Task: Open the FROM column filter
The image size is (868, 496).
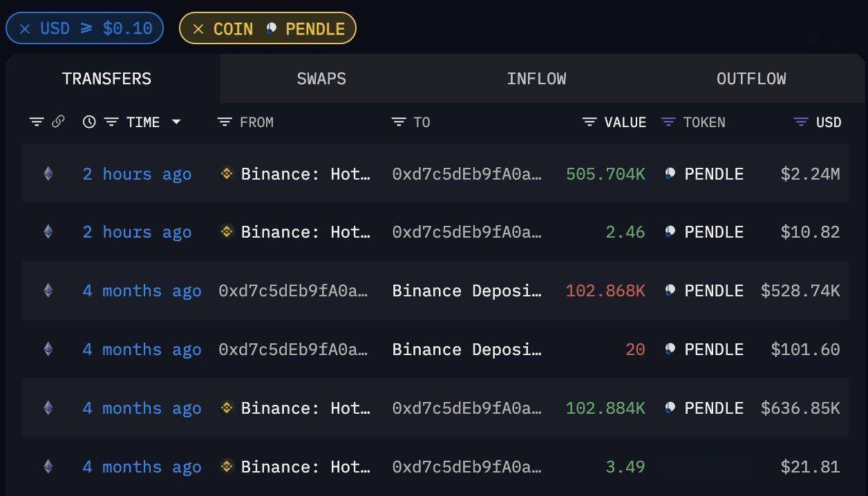Action: point(225,122)
